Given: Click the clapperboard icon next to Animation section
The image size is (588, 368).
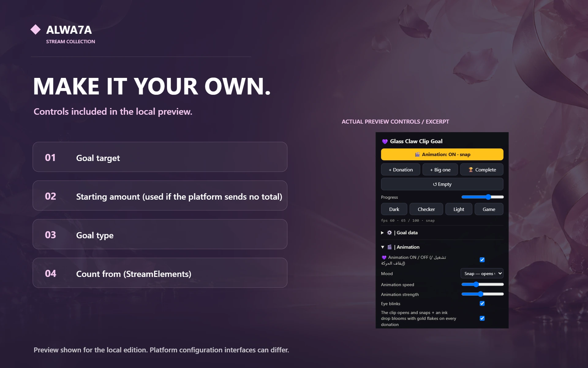Looking at the screenshot, I should click(389, 247).
